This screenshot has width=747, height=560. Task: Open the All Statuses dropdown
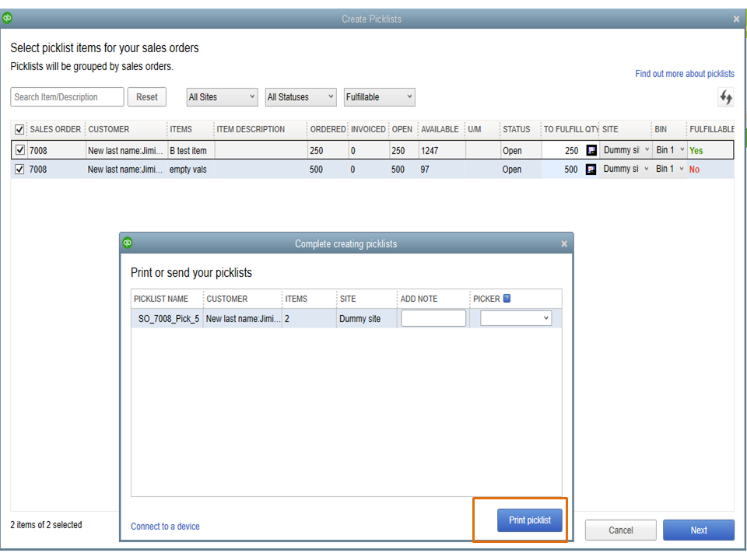[x=300, y=97]
